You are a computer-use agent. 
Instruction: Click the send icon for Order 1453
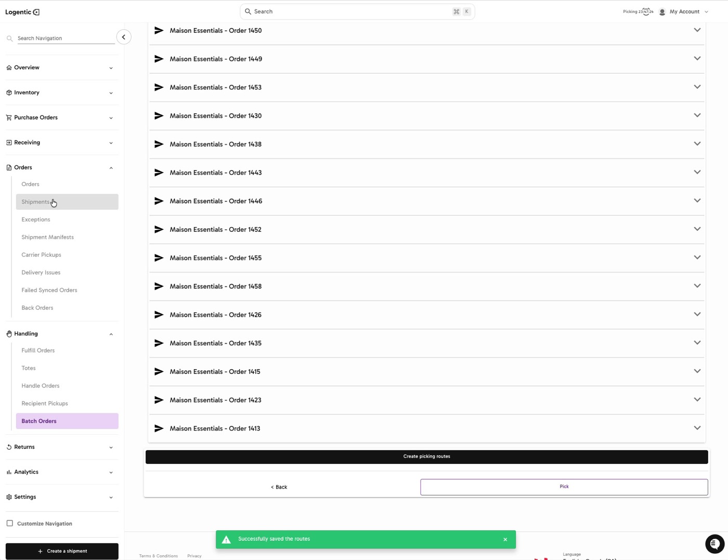[x=159, y=87]
